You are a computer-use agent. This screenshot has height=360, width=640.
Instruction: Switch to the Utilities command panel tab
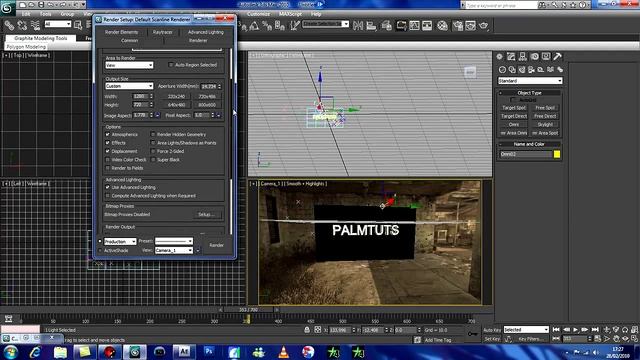(558, 57)
